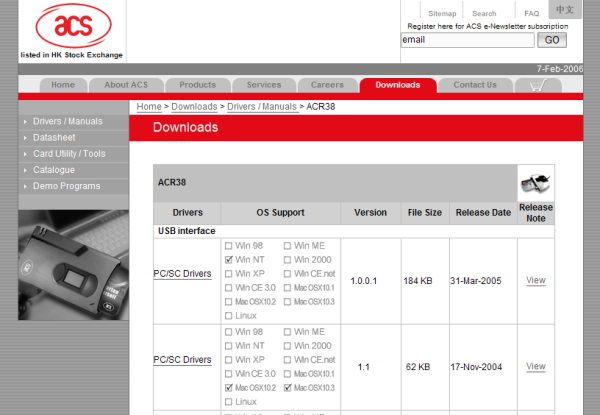Open the Downloads navigation tab
The image size is (600, 415).
tap(397, 85)
